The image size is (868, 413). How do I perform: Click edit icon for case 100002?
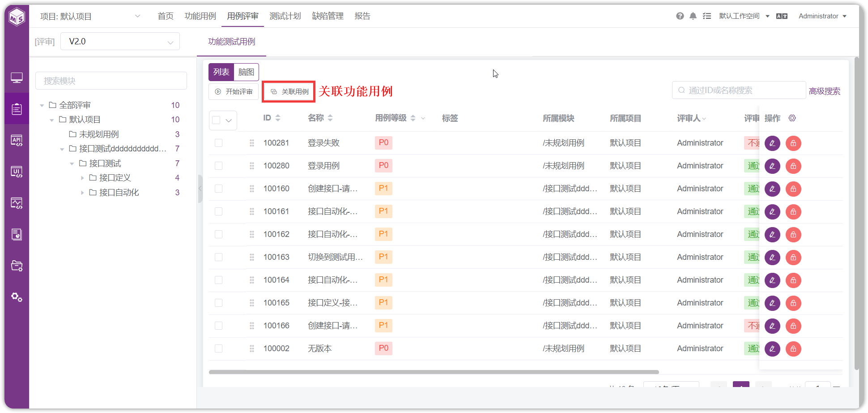(772, 349)
